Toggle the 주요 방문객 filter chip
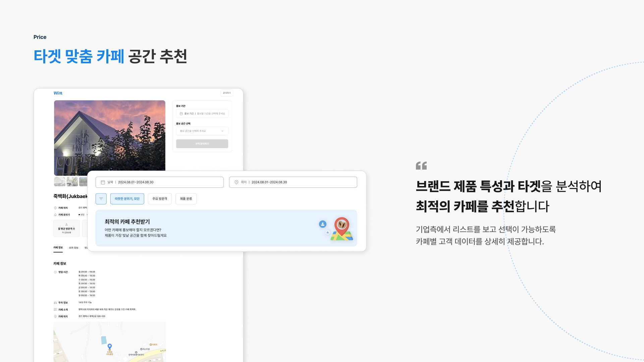Screen dimensions: 644x362 pyautogui.click(x=160, y=199)
